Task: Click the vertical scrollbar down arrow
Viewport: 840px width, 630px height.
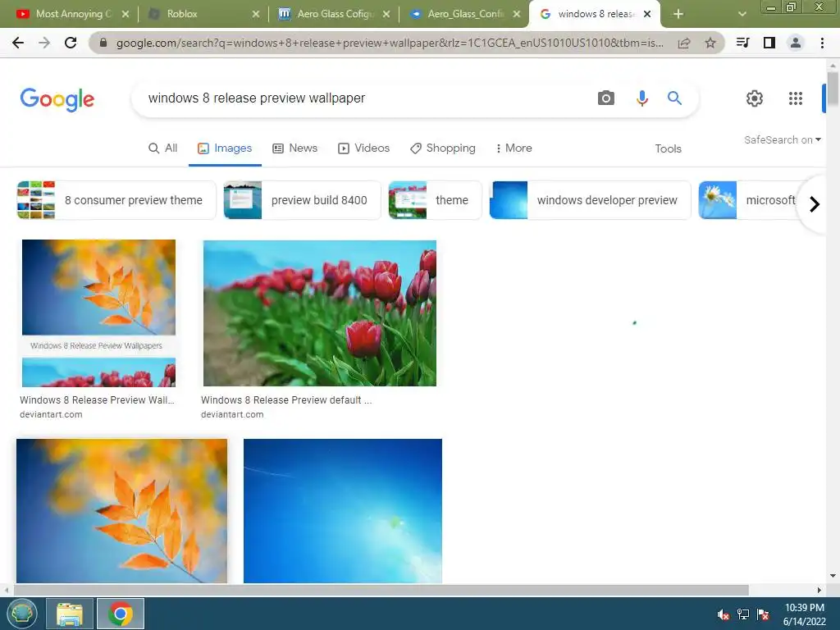Action: pos(833,577)
